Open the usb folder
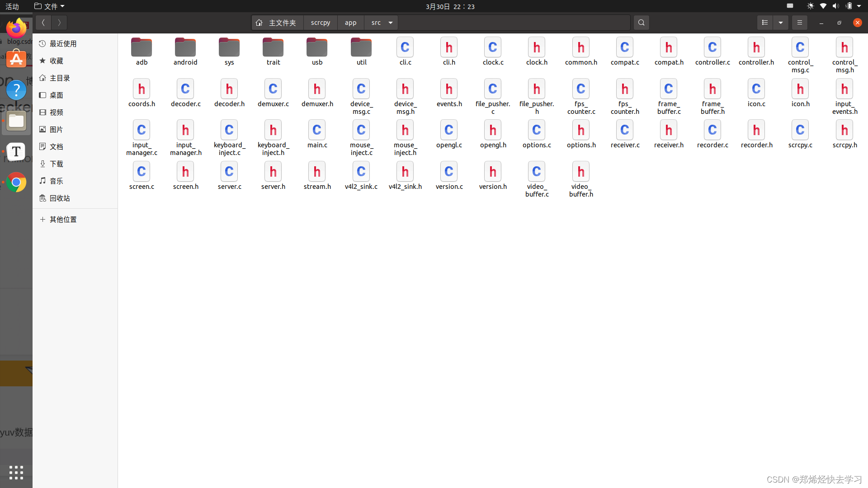868x488 pixels. coord(317,52)
